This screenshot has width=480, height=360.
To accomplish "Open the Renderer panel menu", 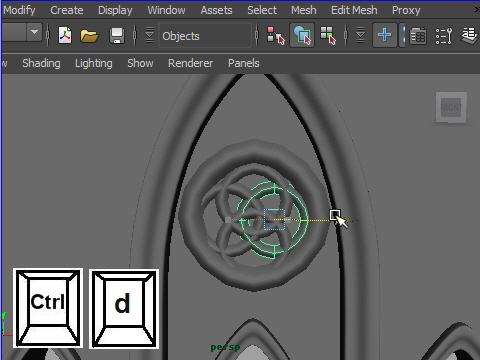I will 190,63.
